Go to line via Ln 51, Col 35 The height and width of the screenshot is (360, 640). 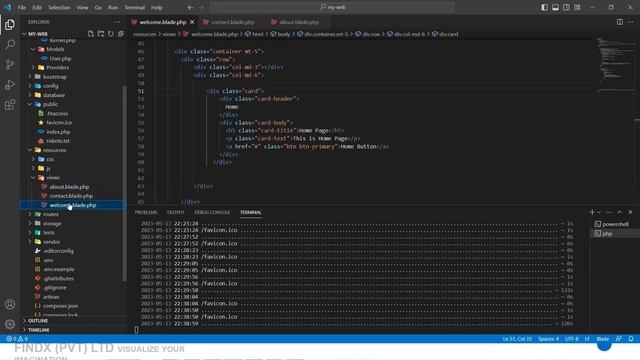tap(517, 339)
